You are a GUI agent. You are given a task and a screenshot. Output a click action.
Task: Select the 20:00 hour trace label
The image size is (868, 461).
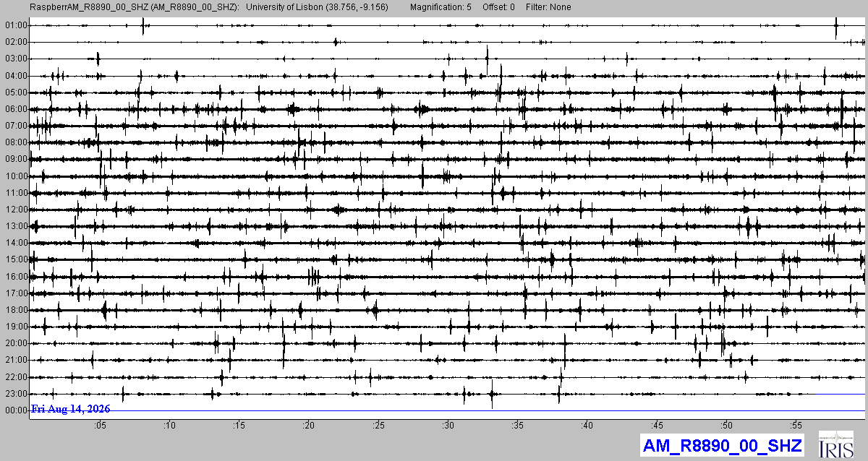tap(15, 343)
